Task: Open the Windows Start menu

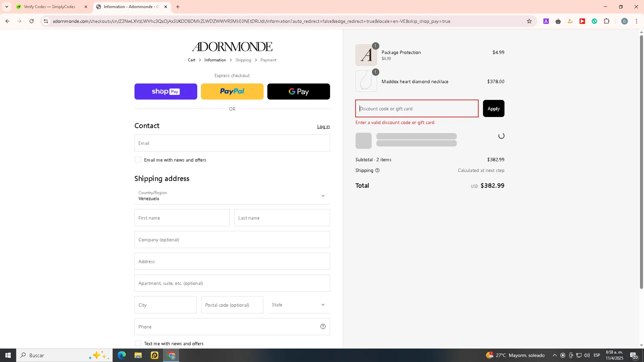Action: click(8, 355)
